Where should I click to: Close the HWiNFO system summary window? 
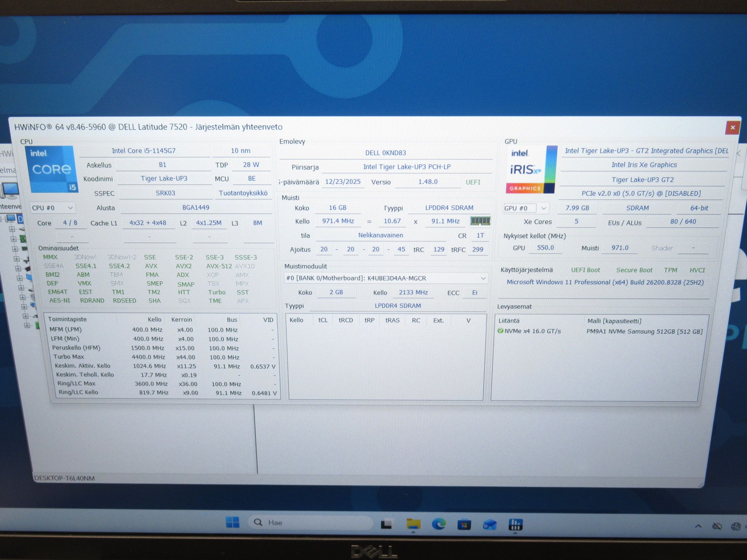tap(732, 127)
